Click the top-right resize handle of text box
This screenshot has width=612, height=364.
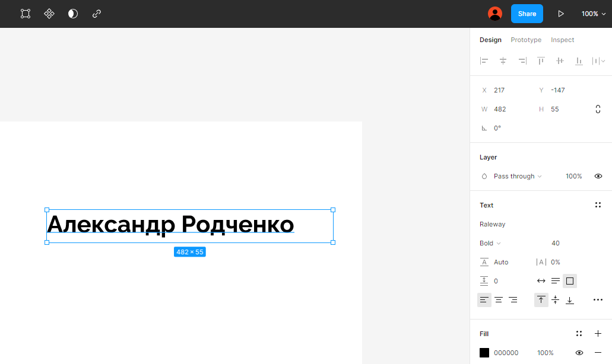click(x=333, y=210)
